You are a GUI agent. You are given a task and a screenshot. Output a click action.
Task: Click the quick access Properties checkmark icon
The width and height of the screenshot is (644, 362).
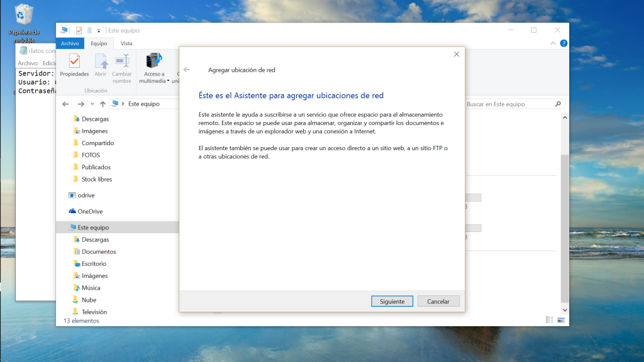coord(79,30)
